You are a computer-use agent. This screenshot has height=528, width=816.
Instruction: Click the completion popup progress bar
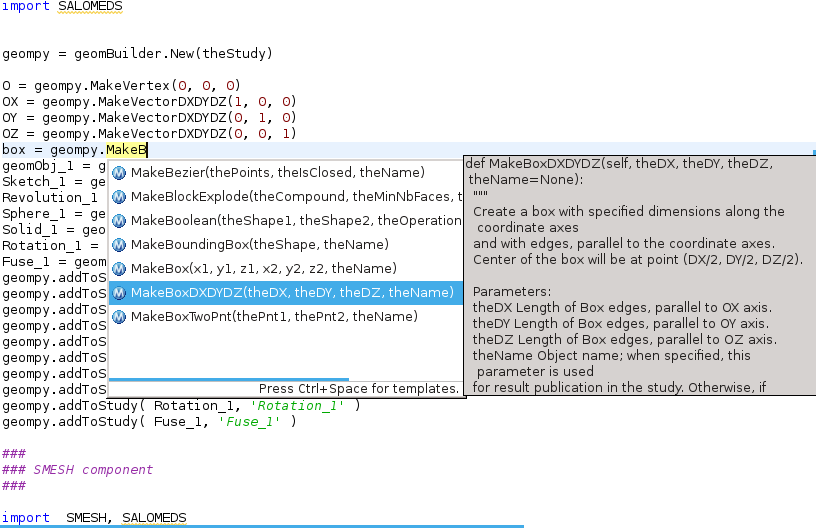[229, 380]
